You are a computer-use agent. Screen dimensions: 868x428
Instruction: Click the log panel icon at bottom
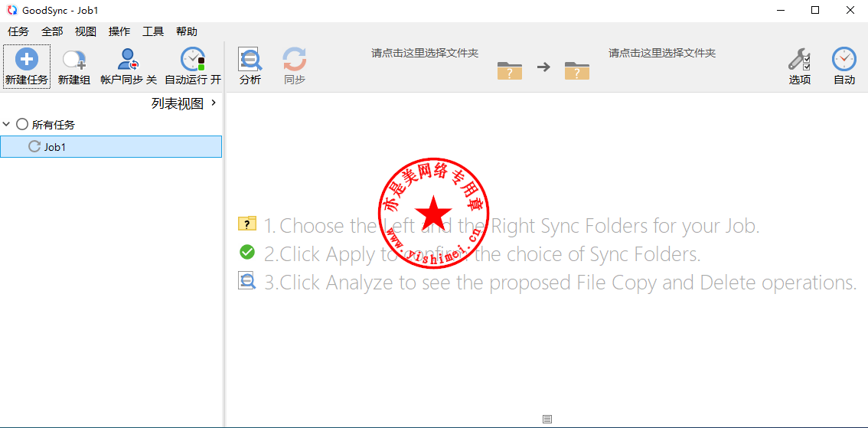547,419
